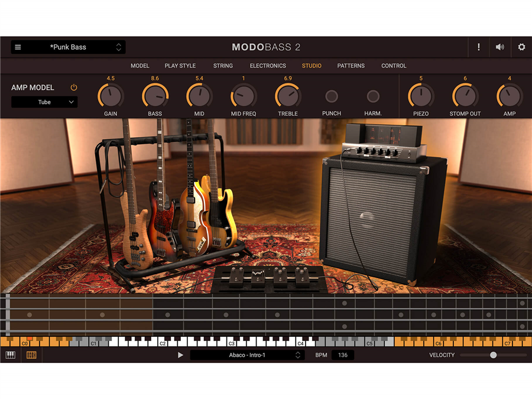Toggle the PUNCH switch
The width and height of the screenshot is (532, 399).
[x=332, y=96]
